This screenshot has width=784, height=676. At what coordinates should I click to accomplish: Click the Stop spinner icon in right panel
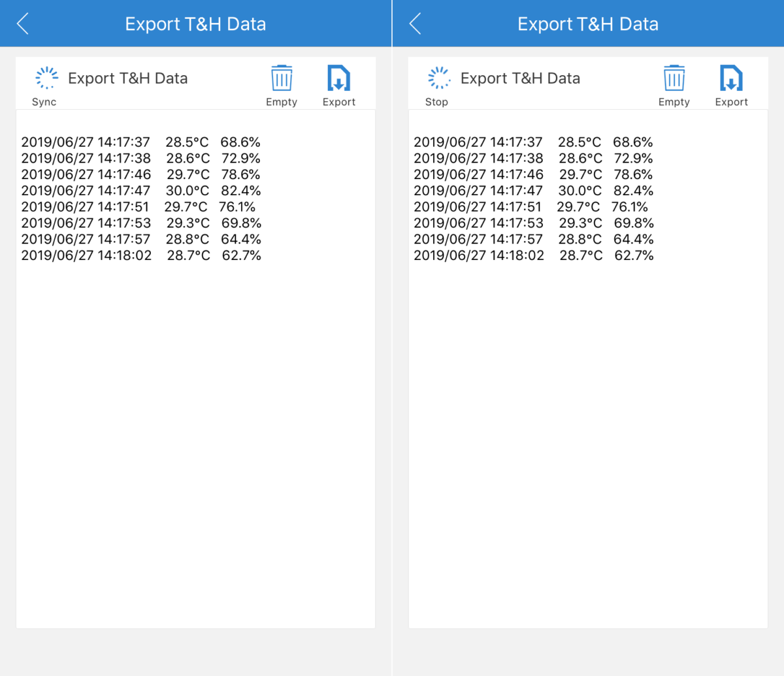[x=439, y=77]
